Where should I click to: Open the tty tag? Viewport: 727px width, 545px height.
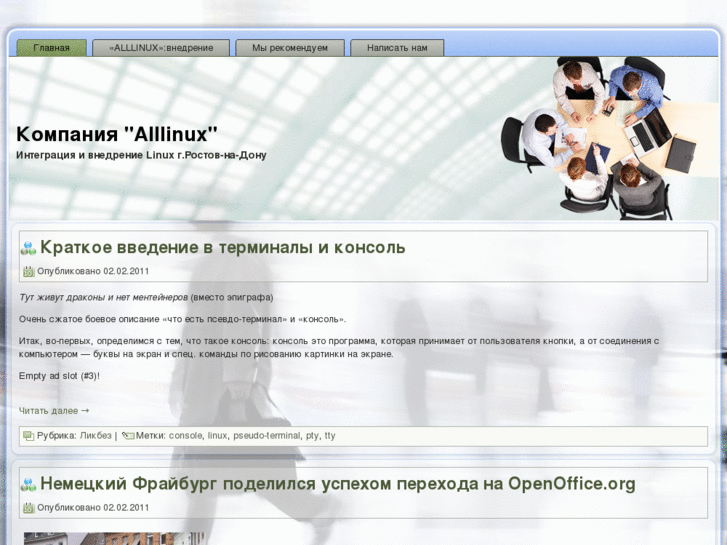tap(330, 436)
